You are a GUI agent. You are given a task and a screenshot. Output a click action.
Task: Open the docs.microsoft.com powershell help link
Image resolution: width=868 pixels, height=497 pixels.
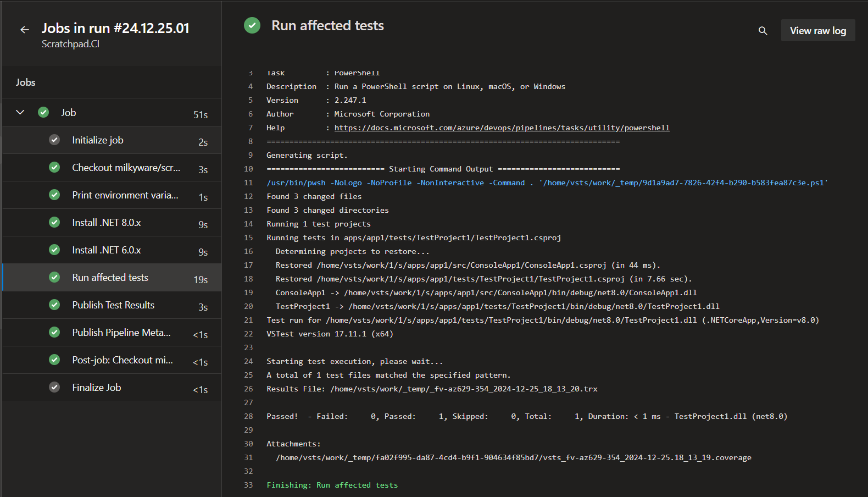point(502,128)
